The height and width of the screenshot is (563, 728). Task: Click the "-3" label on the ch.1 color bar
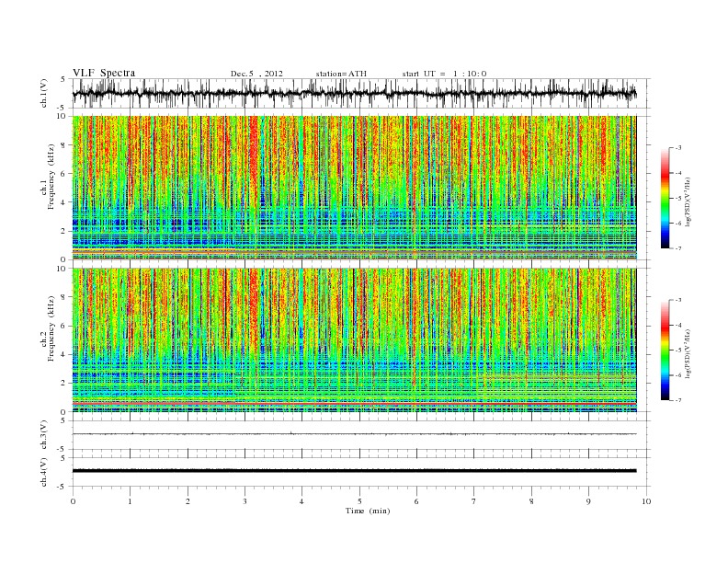pos(677,148)
